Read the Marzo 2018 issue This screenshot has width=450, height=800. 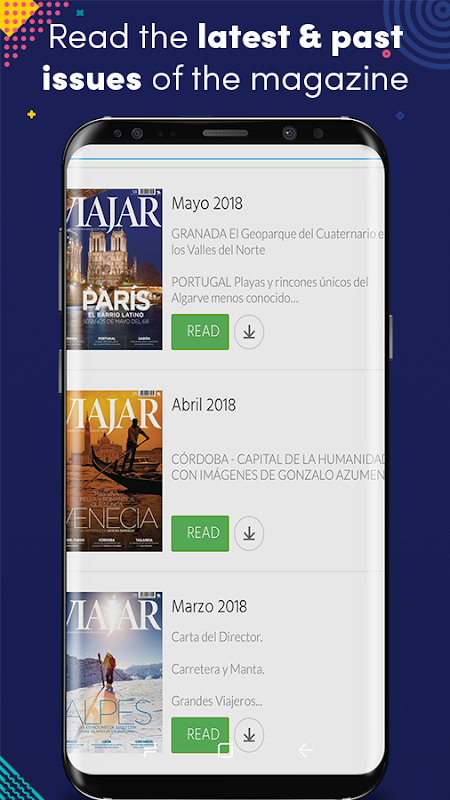[200, 735]
